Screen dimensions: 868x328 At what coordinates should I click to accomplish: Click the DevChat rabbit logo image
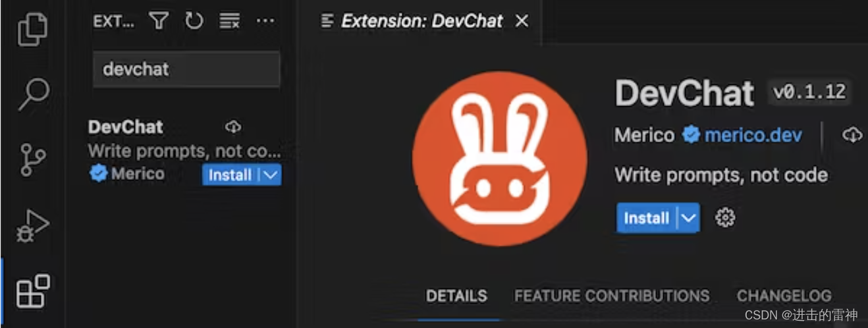[x=500, y=159]
